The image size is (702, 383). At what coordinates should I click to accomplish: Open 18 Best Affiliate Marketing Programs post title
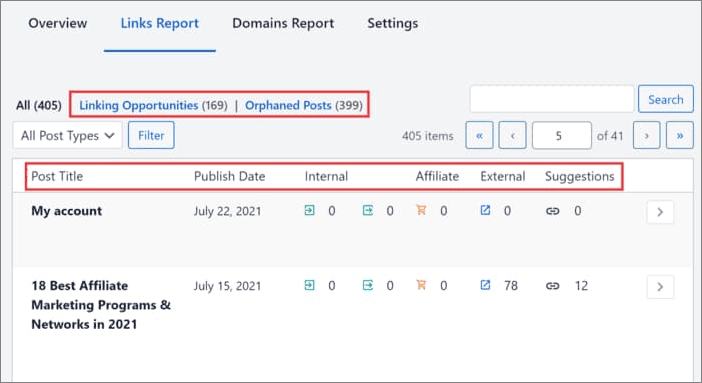[x=101, y=305]
